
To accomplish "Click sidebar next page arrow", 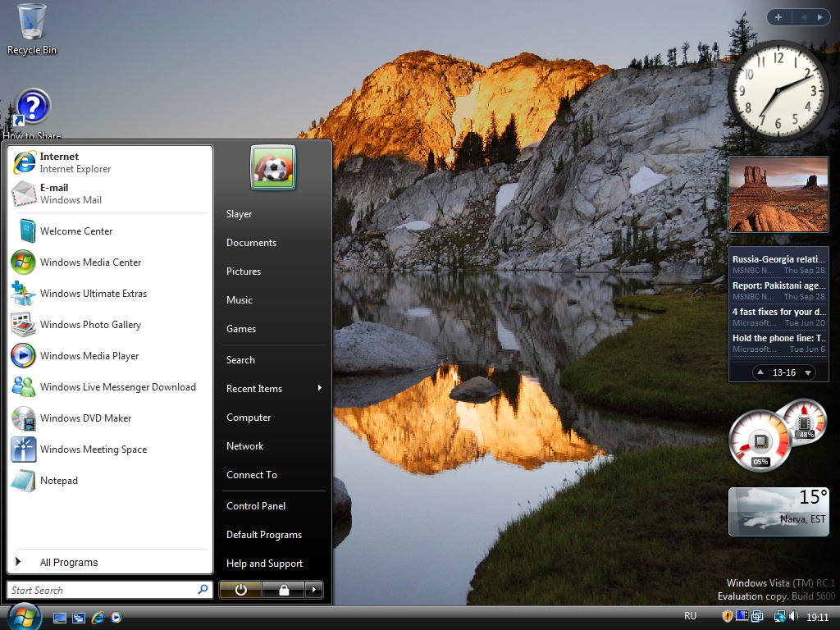I will point(819,17).
